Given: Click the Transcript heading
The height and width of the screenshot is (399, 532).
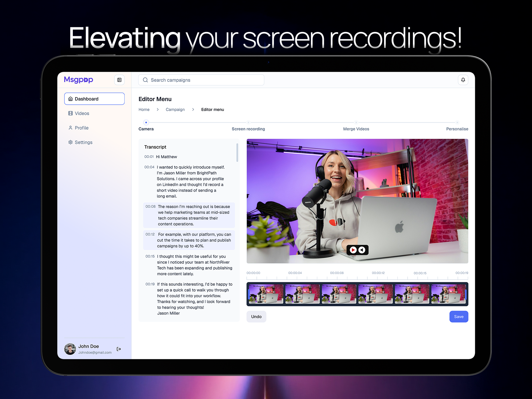Looking at the screenshot, I should pyautogui.click(x=155, y=147).
